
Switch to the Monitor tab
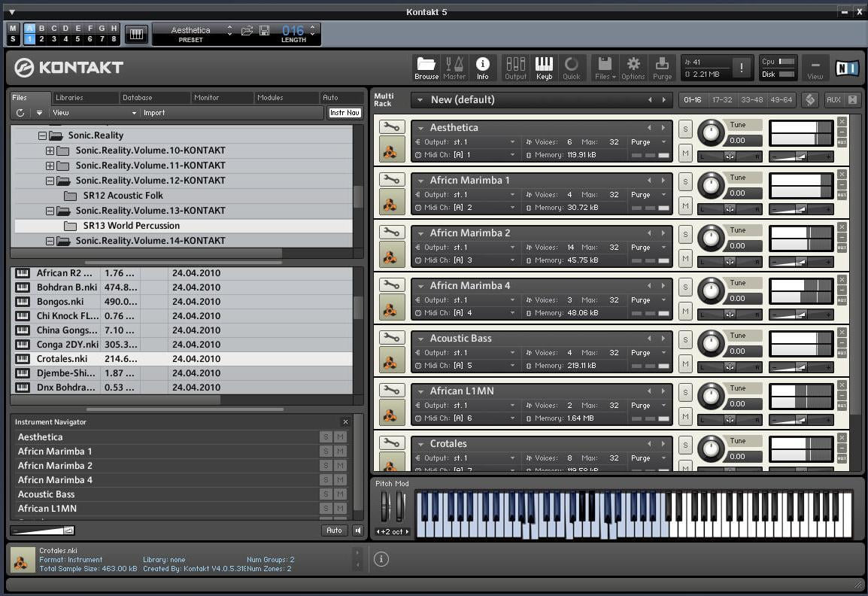pyautogui.click(x=222, y=98)
